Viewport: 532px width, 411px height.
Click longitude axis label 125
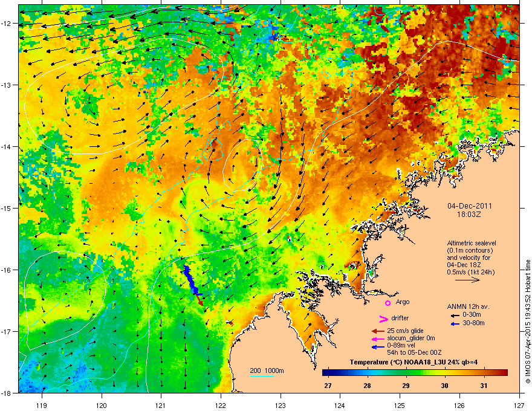click(400, 405)
